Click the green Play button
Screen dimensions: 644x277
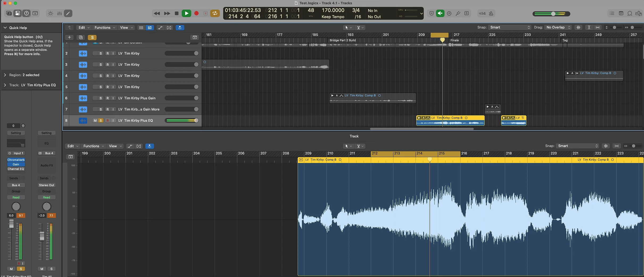click(x=186, y=13)
